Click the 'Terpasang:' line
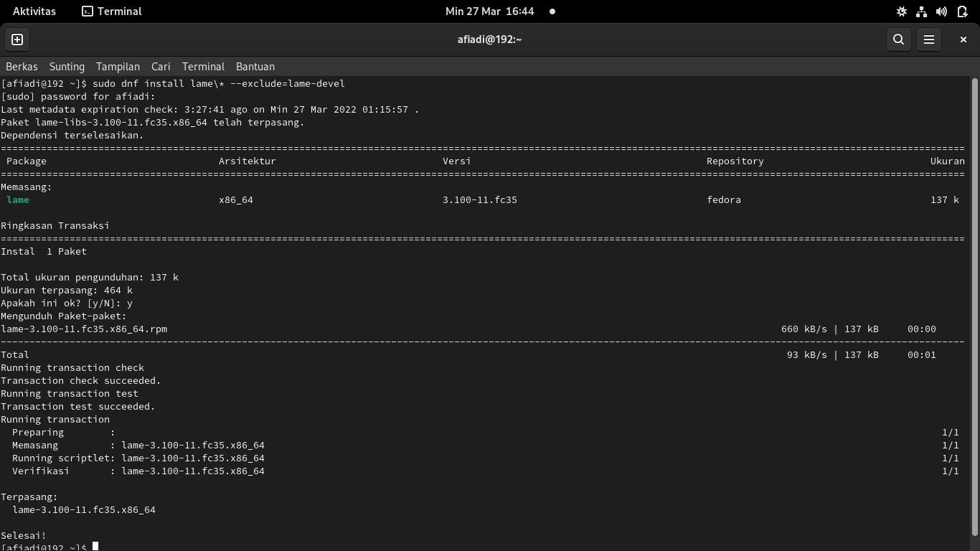Viewport: 980px width, 551px height. (x=29, y=496)
